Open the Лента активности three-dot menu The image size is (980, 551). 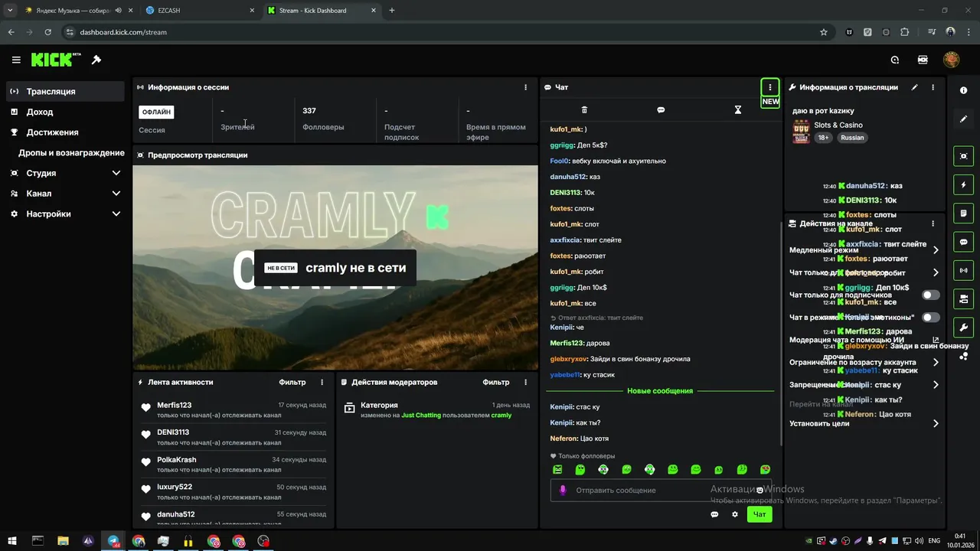click(322, 382)
